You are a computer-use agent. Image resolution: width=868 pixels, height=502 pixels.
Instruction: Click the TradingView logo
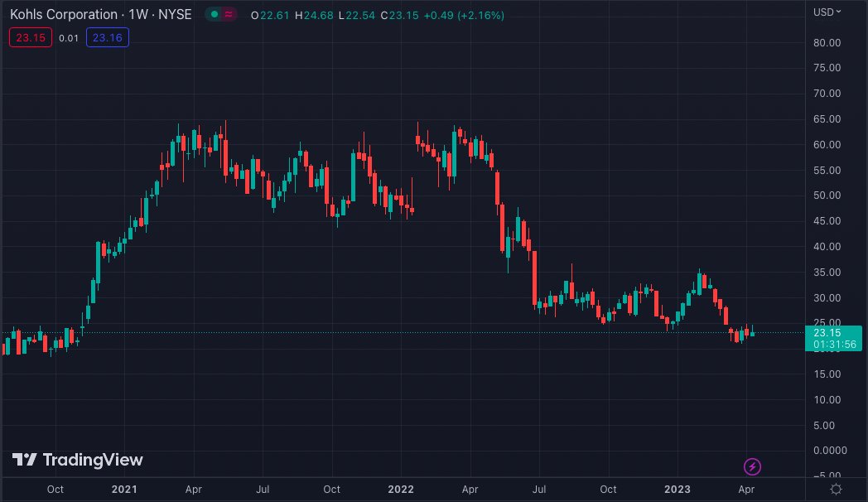(x=78, y=460)
